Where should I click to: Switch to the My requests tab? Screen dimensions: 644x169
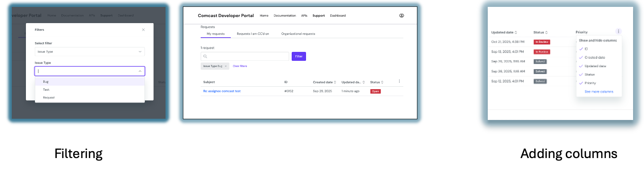(216, 34)
